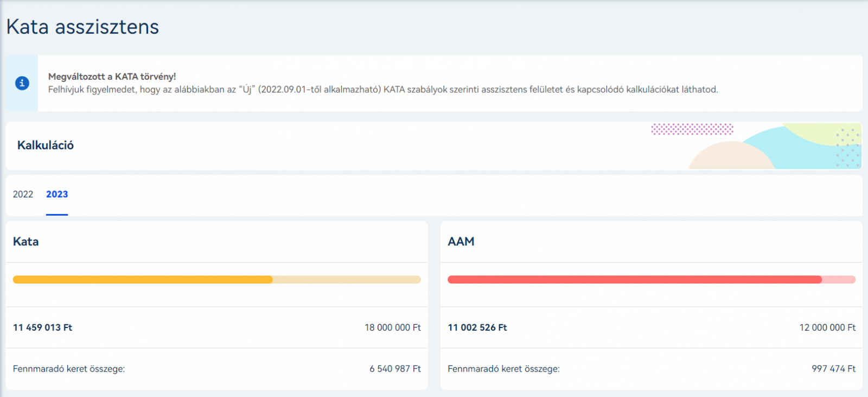
Task: Click the 11 459 013 Ft amount
Action: coord(42,327)
